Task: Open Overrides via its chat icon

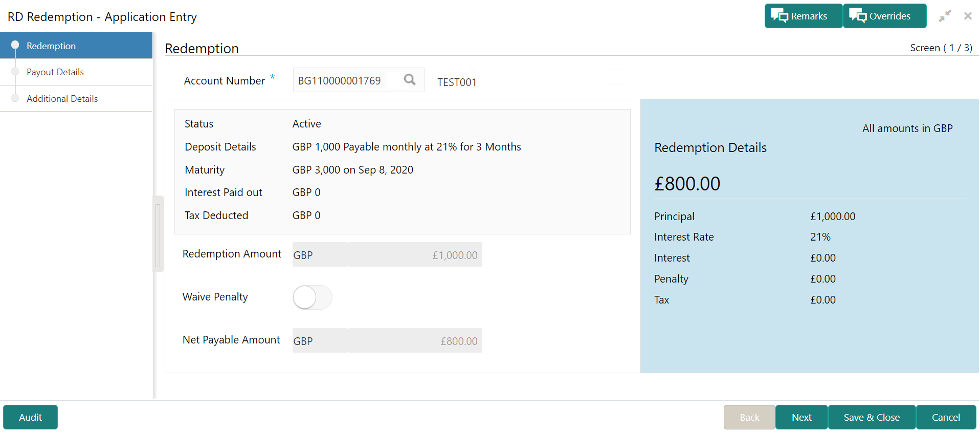Action: 858,16
